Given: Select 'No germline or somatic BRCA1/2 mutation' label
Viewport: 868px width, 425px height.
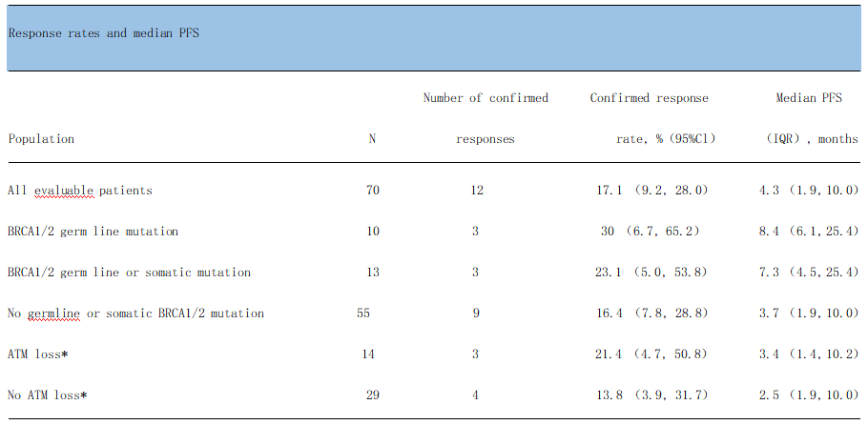Looking at the screenshot, I should tap(135, 314).
